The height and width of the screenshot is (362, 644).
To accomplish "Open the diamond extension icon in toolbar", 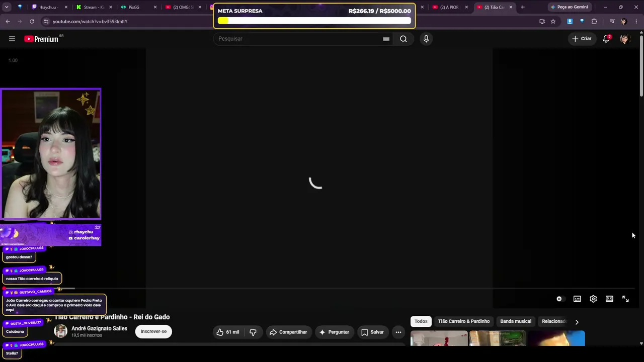I will (x=582, y=21).
